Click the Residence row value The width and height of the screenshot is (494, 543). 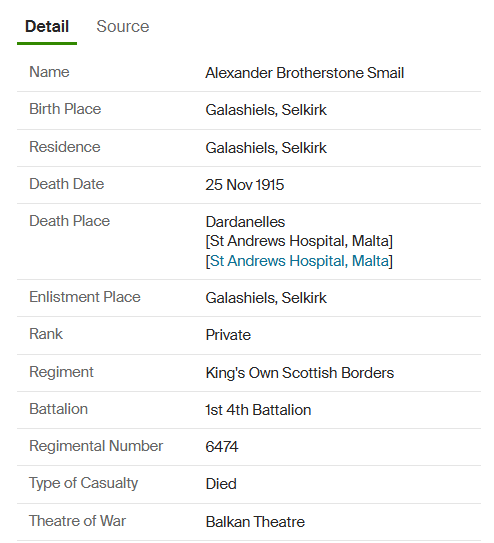coord(266,148)
